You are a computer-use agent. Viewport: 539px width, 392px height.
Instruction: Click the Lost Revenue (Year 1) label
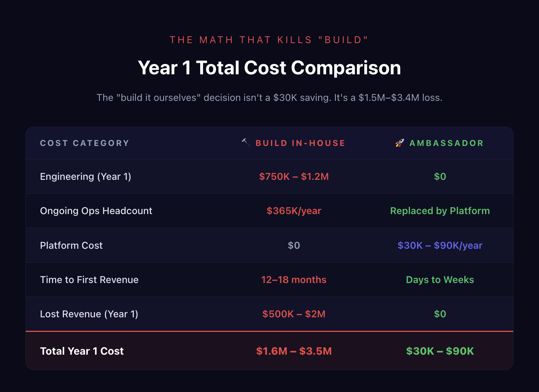(89, 314)
